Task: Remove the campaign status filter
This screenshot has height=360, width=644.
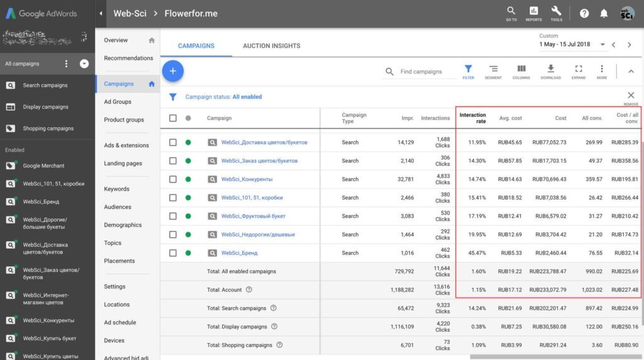Action: coord(631,96)
